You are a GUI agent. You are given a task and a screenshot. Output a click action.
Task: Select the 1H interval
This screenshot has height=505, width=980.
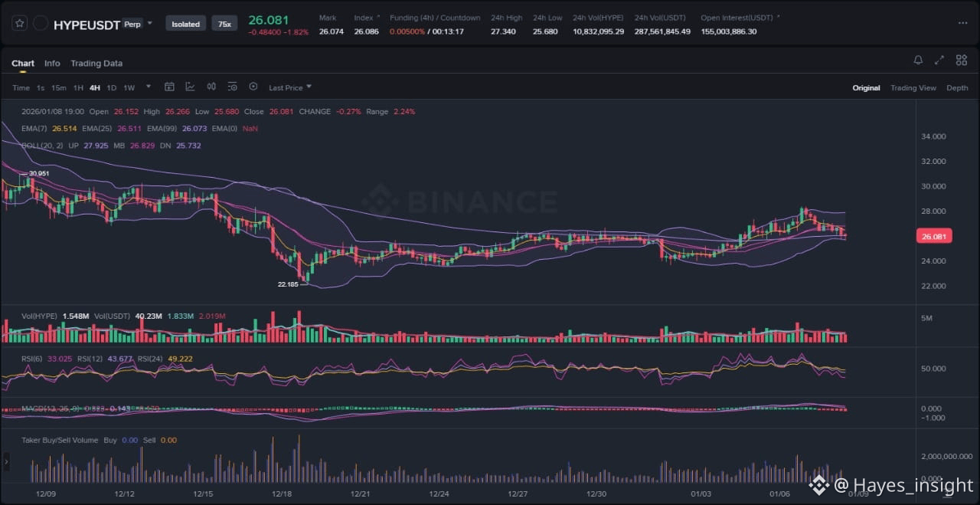coord(78,87)
